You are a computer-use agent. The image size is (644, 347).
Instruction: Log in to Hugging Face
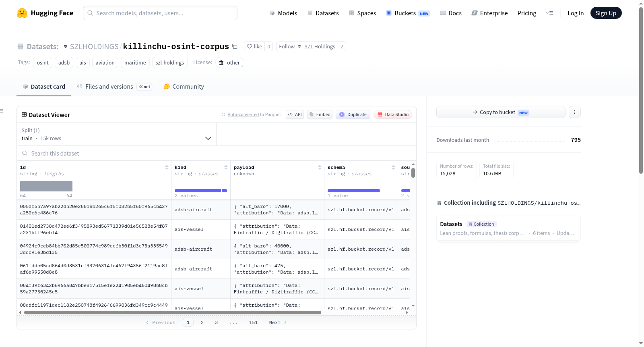(x=576, y=13)
